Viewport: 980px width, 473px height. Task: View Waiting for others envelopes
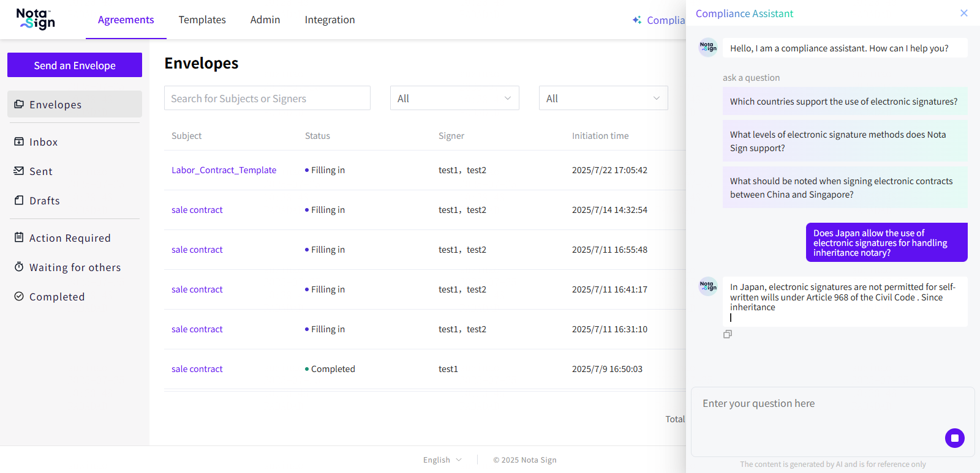tap(74, 267)
